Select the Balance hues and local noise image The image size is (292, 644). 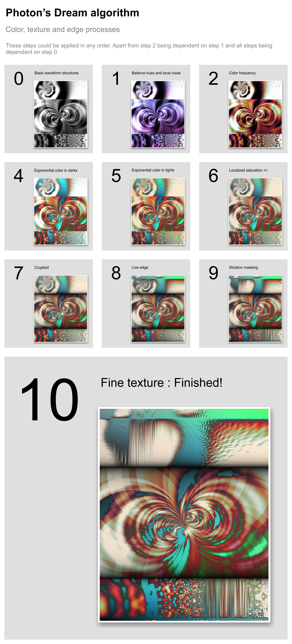click(x=158, y=114)
